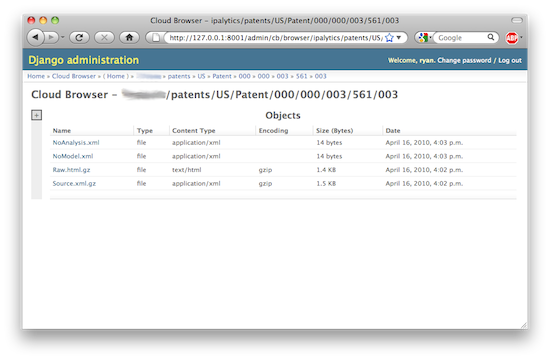Click the 561 breadcrumb link
550x360 pixels.
tap(301, 76)
